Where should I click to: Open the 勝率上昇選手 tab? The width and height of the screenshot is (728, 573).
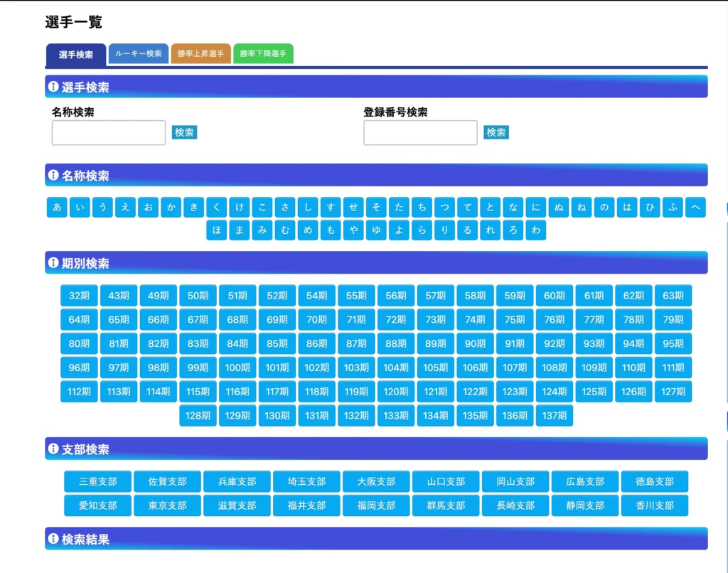pyautogui.click(x=200, y=54)
